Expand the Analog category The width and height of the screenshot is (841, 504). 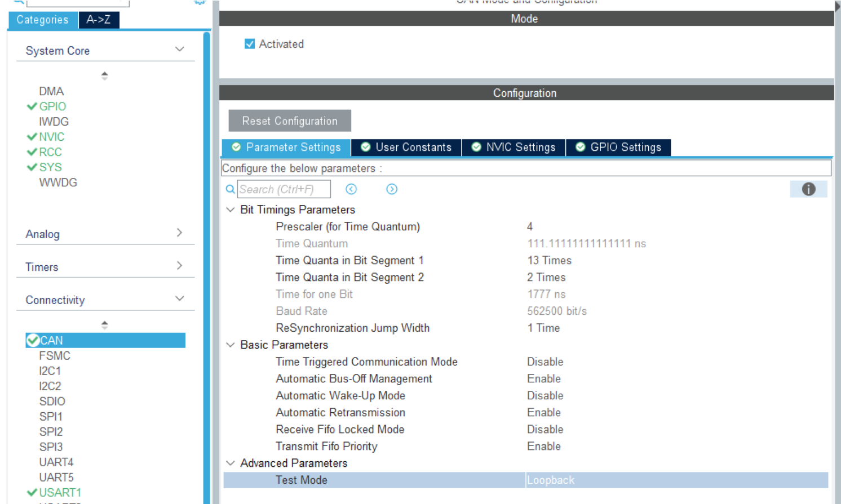[179, 233]
